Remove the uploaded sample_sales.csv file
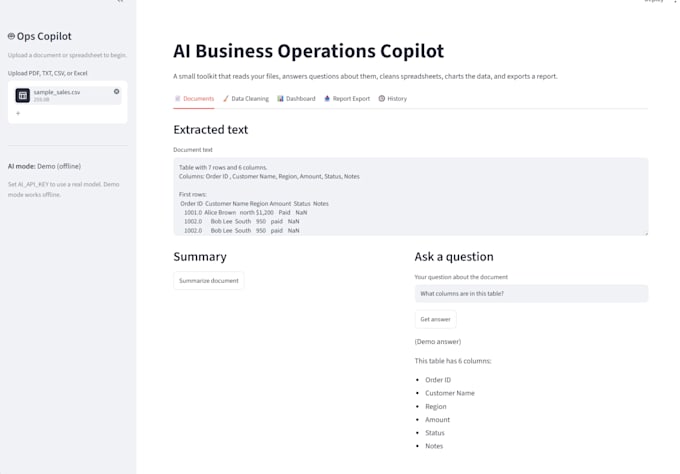This screenshot has height=474, width=680. point(116,92)
